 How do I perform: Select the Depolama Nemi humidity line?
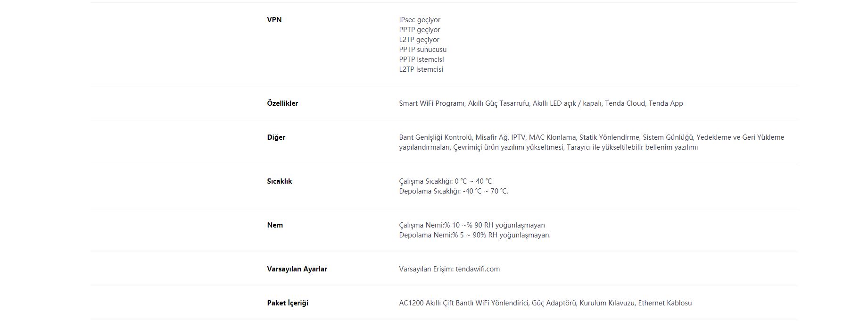pos(475,235)
